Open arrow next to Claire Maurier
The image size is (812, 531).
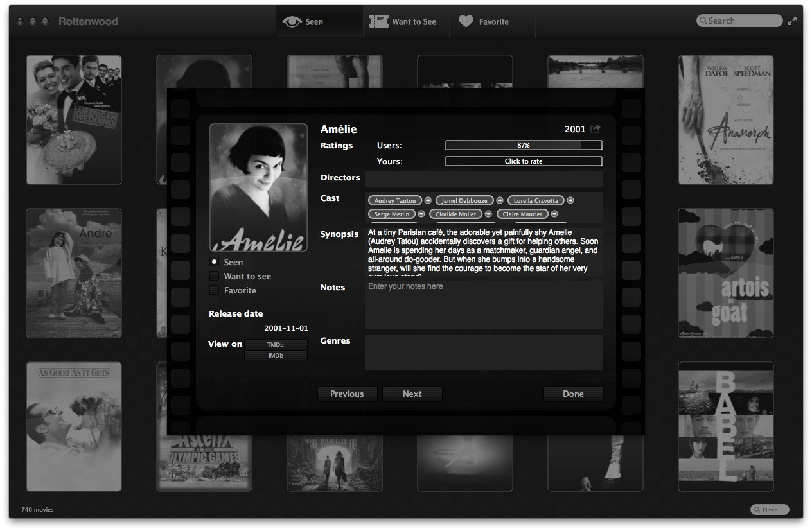pyautogui.click(x=554, y=214)
